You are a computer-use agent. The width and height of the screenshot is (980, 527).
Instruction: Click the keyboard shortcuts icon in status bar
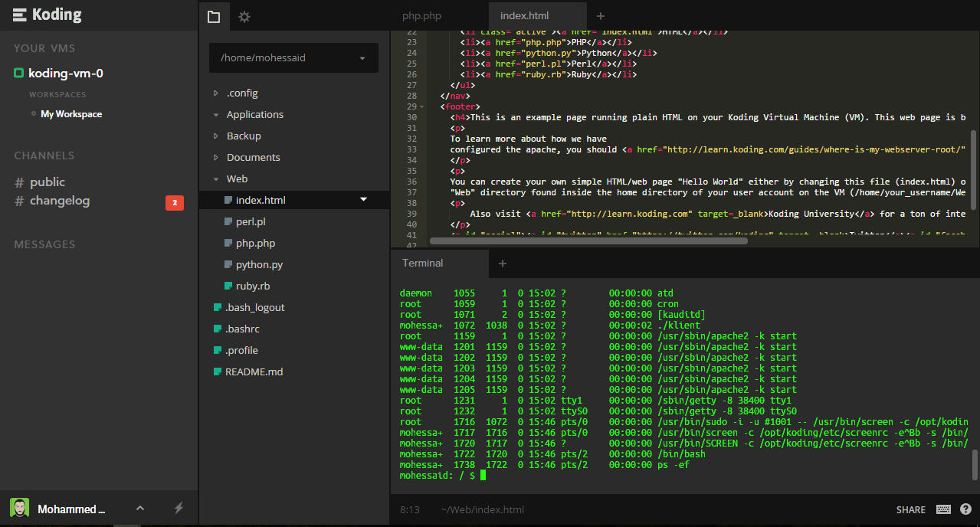[x=943, y=509]
